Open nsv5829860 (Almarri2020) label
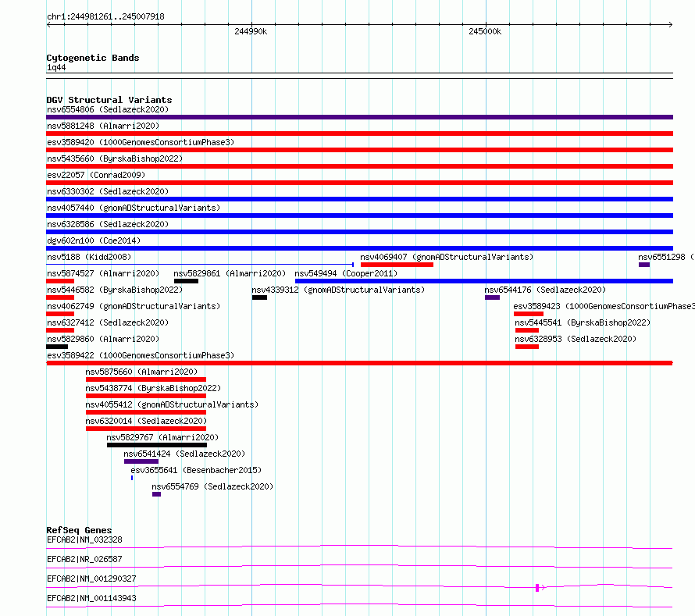 pyautogui.click(x=103, y=339)
